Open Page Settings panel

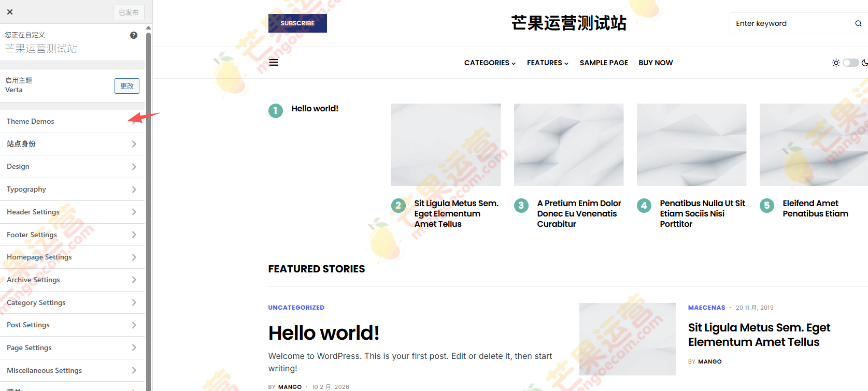[72, 347]
